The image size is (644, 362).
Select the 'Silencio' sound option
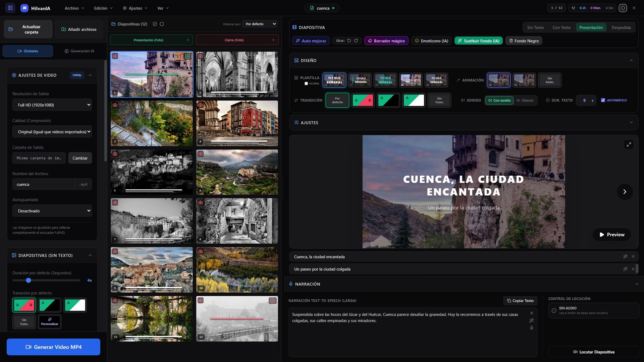[x=525, y=100]
